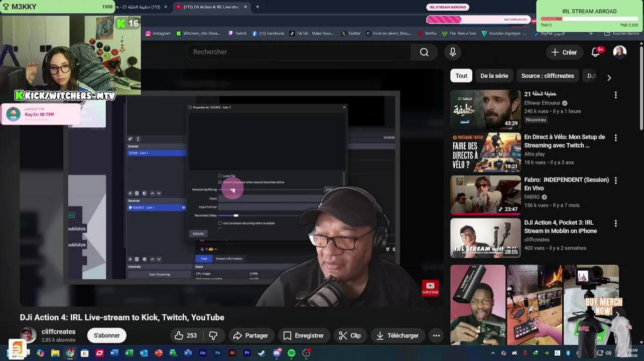The image size is (644, 361).
Task: Click the Créer button
Action: (564, 52)
